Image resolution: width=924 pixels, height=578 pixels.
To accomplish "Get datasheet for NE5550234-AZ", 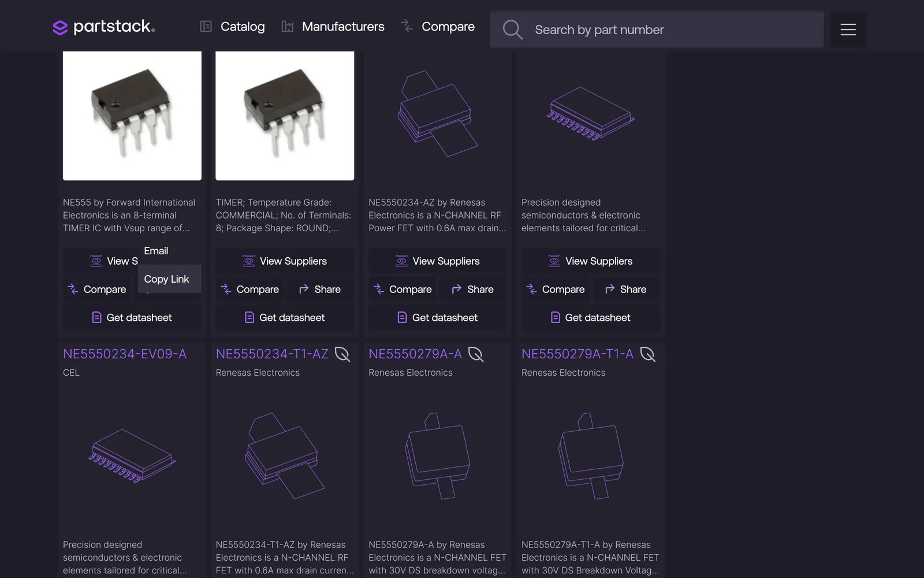I will click(x=438, y=318).
